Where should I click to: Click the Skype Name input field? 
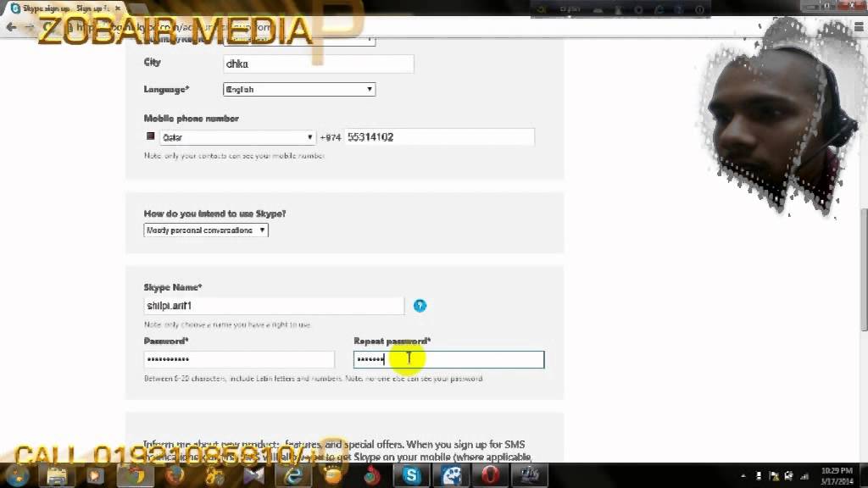pyautogui.click(x=274, y=305)
